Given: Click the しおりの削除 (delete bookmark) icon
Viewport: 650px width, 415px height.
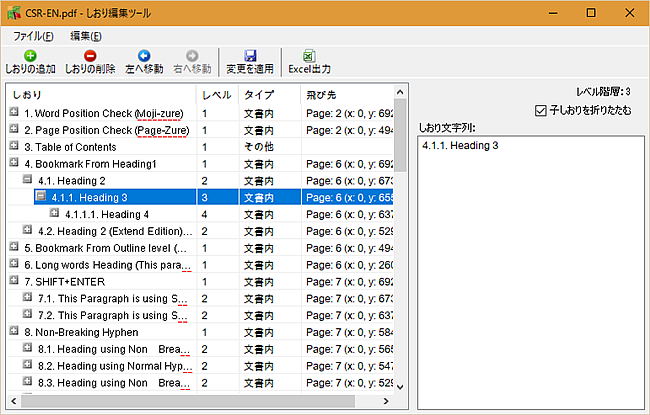Looking at the screenshot, I should point(90,56).
